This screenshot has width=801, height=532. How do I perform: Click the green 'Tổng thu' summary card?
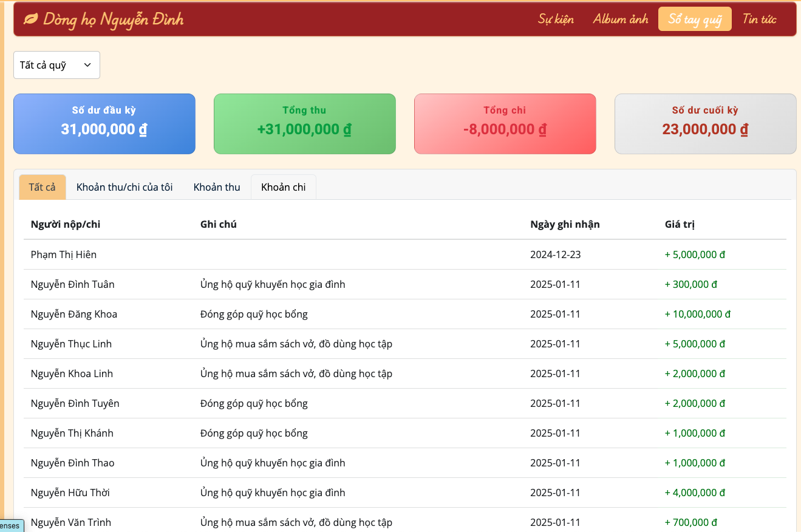coord(304,124)
